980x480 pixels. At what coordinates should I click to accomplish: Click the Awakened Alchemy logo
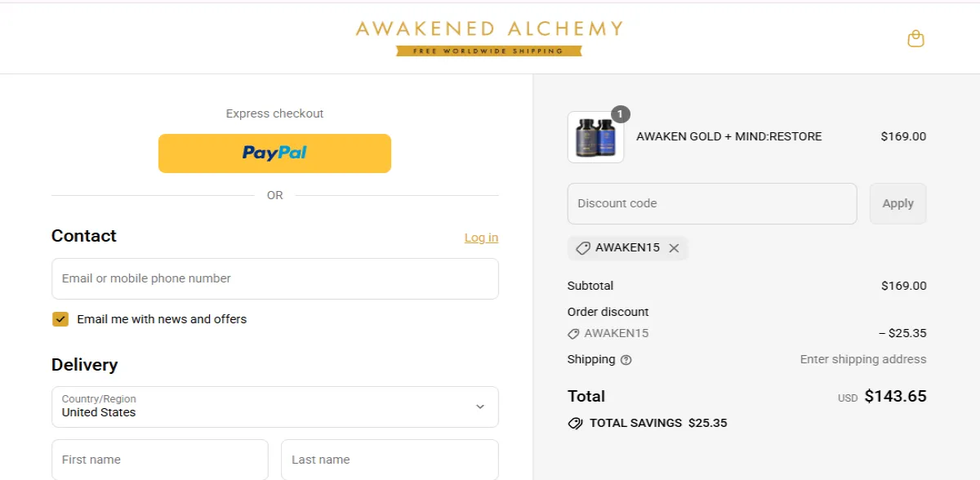click(488, 30)
